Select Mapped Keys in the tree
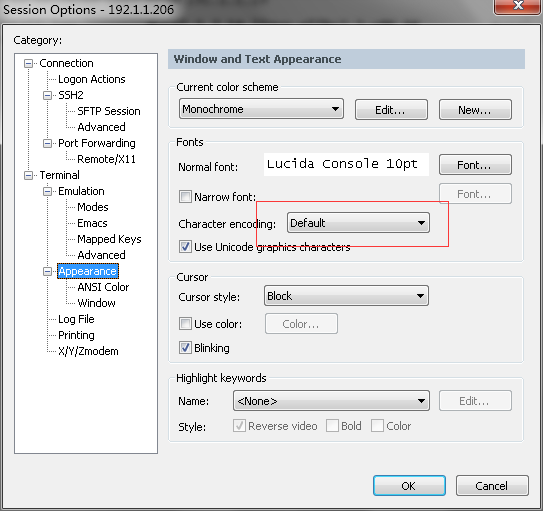The width and height of the screenshot is (543, 511). coord(109,239)
